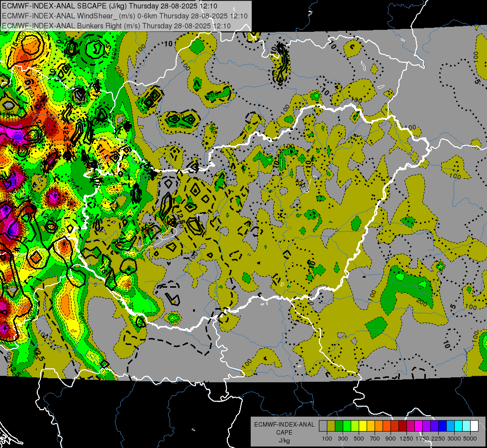
Task: Select the SBCAPE (J/kg) title line
Action: point(109,6)
